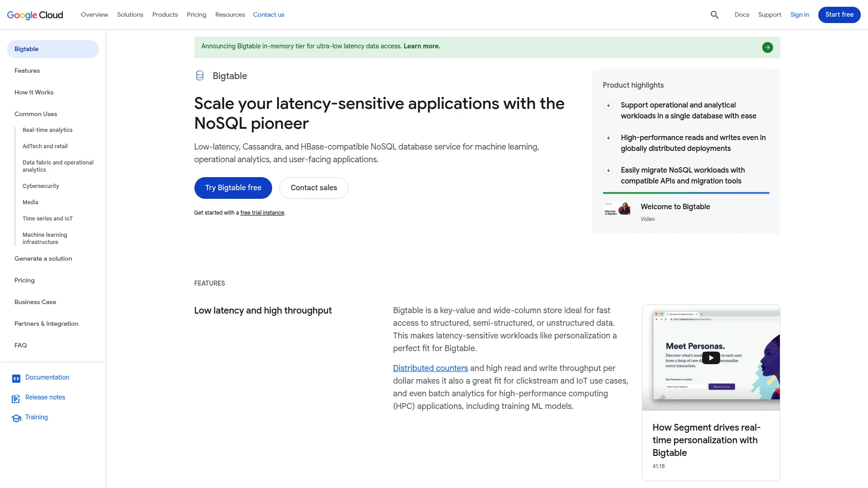Click the Product highlights heading
Screen dimensions: 868x488
coord(633,85)
